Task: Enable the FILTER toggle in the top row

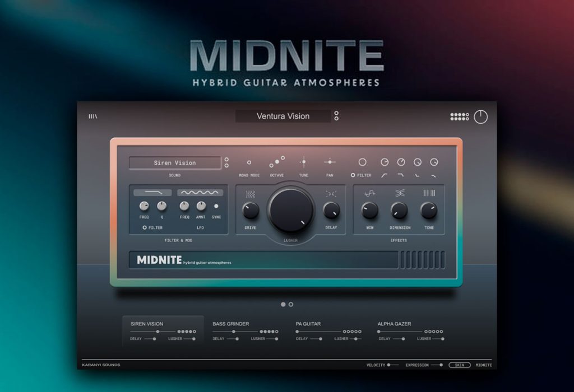Action: click(353, 175)
